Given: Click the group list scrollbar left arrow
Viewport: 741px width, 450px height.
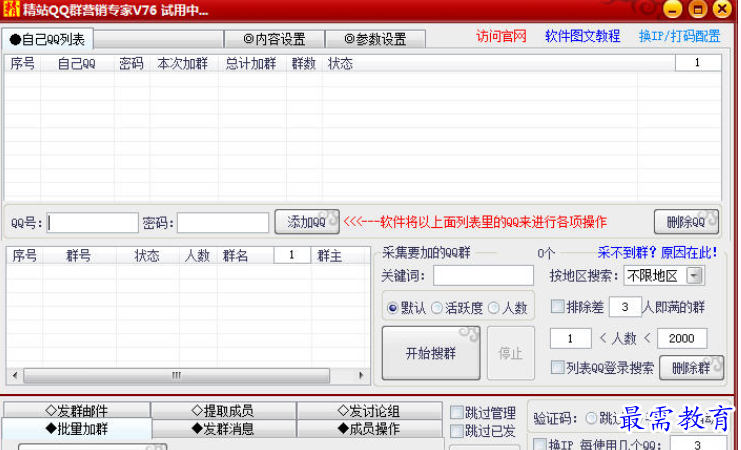Looking at the screenshot, I should 15,375.
